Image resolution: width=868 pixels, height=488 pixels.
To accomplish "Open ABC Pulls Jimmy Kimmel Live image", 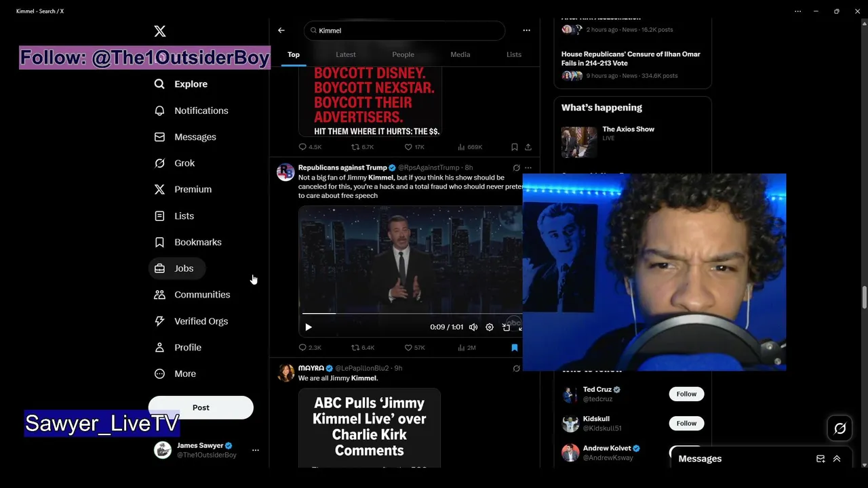I will click(x=370, y=428).
